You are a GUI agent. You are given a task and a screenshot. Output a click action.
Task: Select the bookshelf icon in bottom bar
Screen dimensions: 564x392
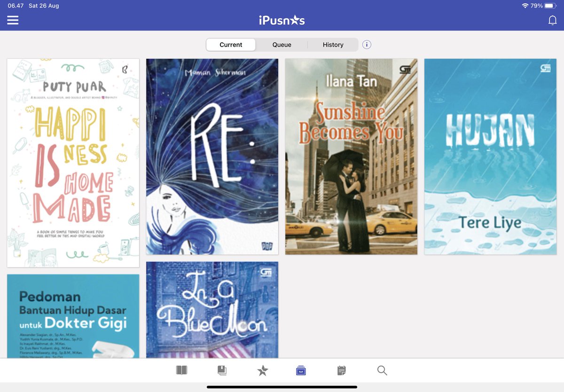point(301,371)
